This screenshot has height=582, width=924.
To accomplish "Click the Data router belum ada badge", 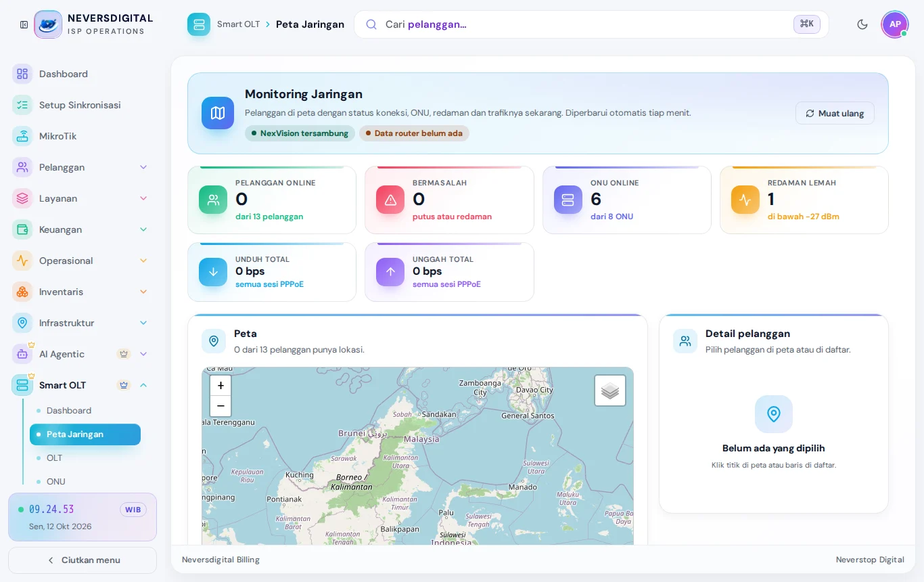I will (414, 133).
